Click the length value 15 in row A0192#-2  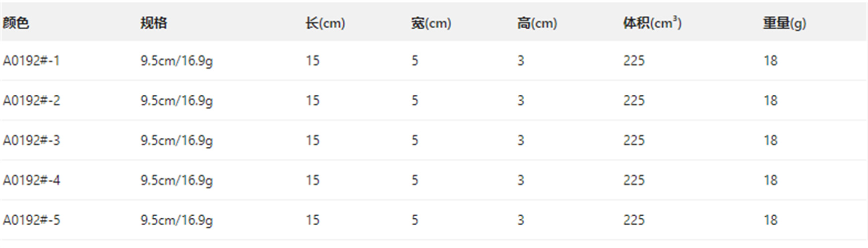pyautogui.click(x=312, y=100)
